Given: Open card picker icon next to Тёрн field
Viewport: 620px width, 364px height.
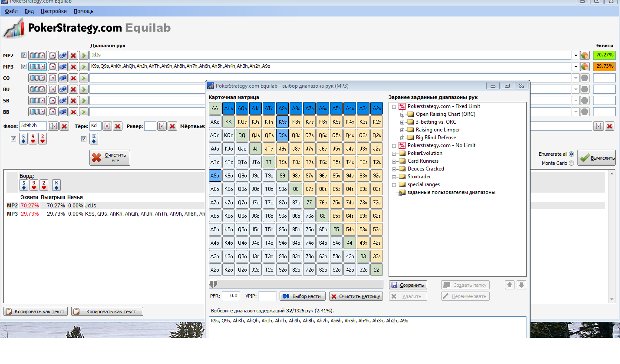Looking at the screenshot, I should [107, 126].
